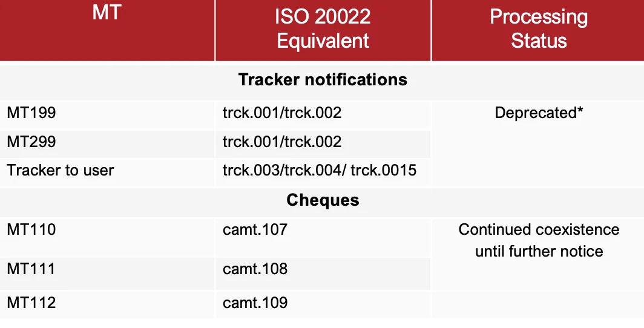Select the empty status cell beside camt.109
This screenshot has width=644, height=328.
click(538, 303)
